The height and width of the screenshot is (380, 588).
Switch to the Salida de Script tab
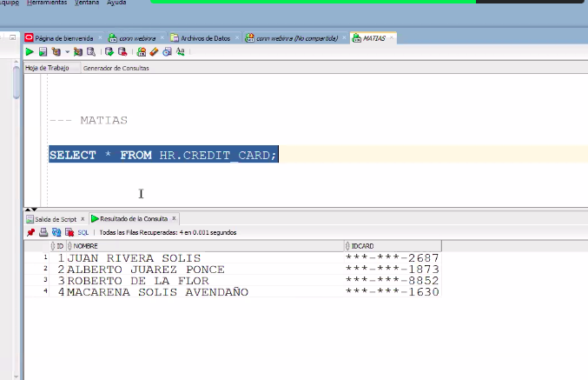point(56,219)
